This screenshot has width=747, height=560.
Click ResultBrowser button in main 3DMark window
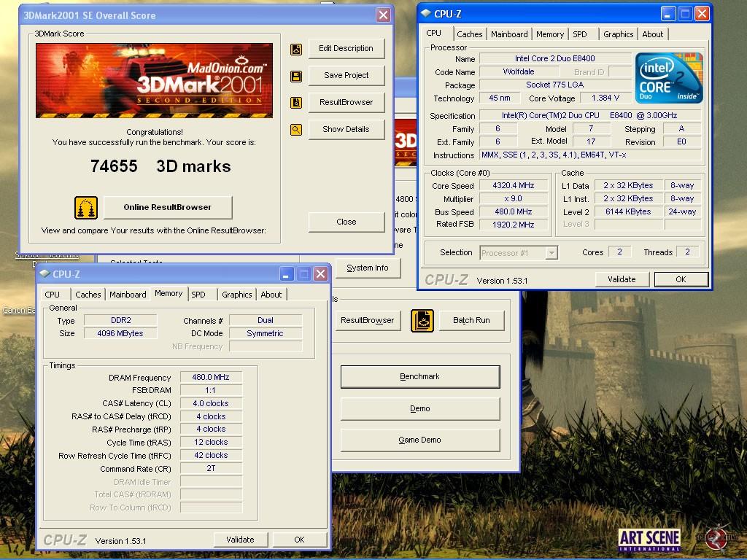(368, 321)
